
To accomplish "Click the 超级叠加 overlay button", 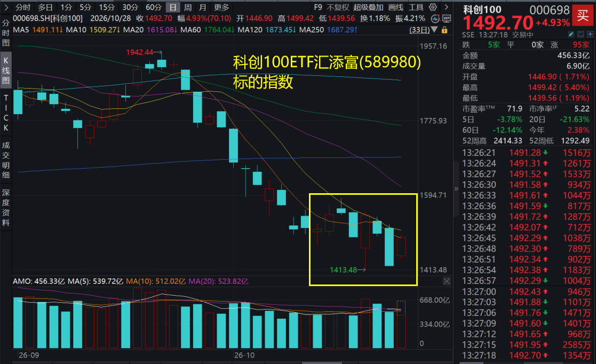I will click(x=368, y=7).
